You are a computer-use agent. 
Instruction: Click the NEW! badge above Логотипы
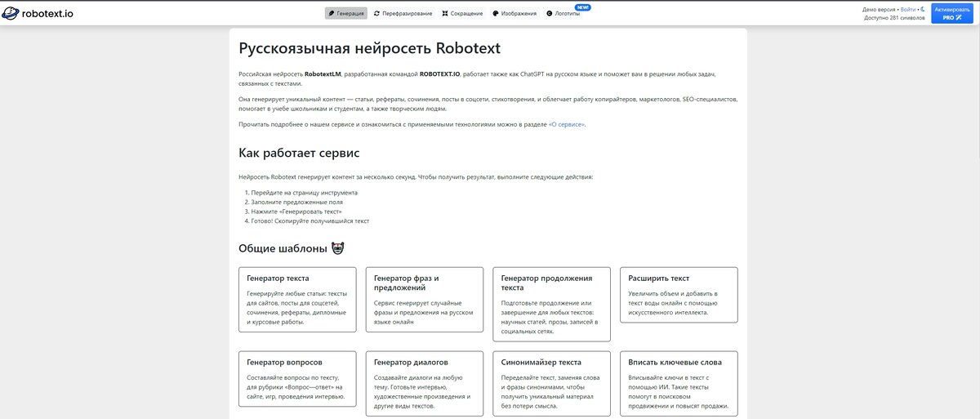pyautogui.click(x=582, y=7)
